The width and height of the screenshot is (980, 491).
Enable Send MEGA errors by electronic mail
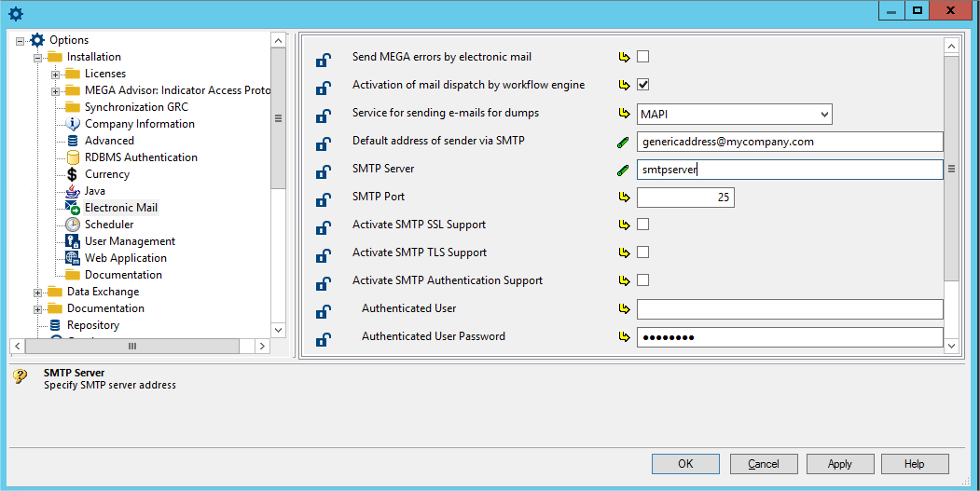[643, 57]
